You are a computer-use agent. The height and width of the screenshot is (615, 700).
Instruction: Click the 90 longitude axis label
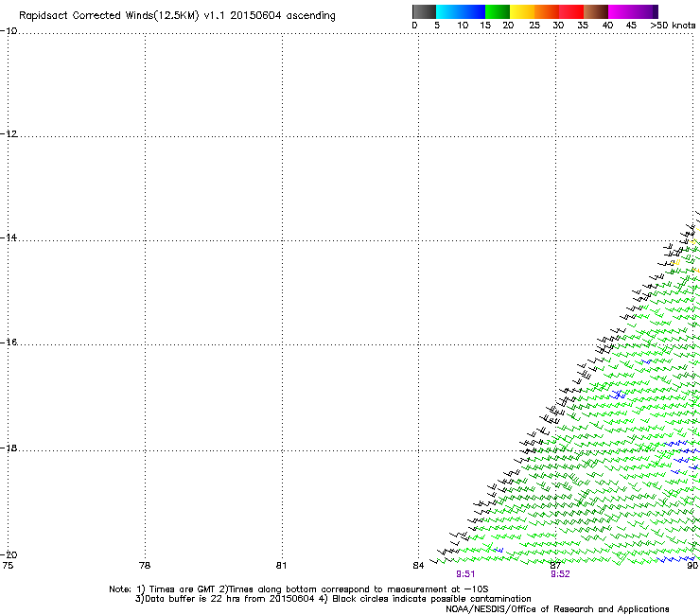692,566
